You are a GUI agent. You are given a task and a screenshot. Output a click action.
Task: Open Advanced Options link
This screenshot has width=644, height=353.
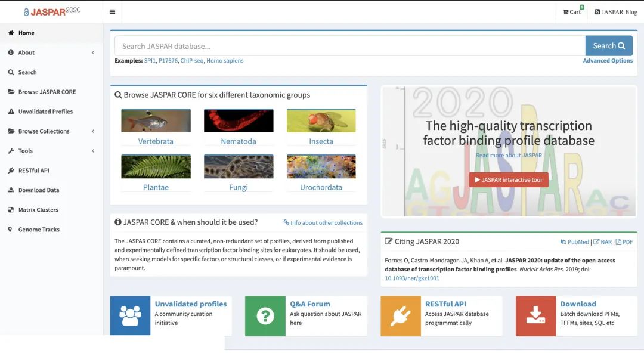tap(608, 60)
